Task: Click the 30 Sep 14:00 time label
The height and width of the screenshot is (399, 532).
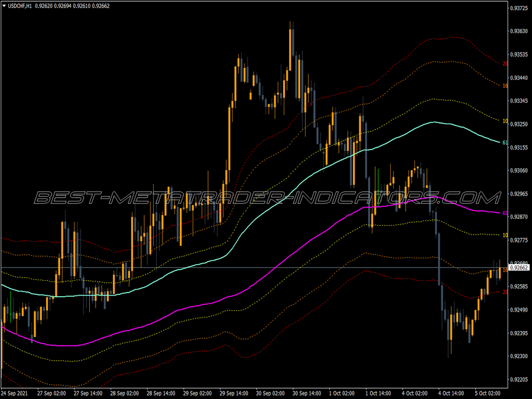Action: (307, 393)
